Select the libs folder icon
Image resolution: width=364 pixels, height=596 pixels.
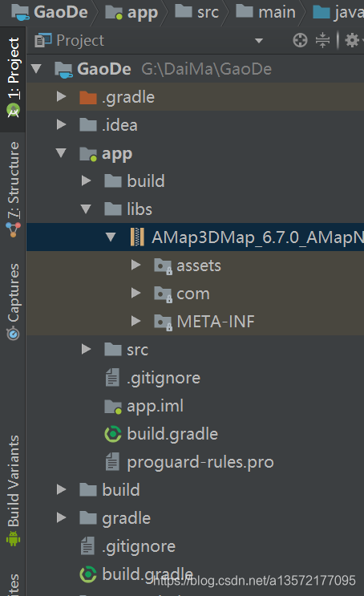click(113, 209)
